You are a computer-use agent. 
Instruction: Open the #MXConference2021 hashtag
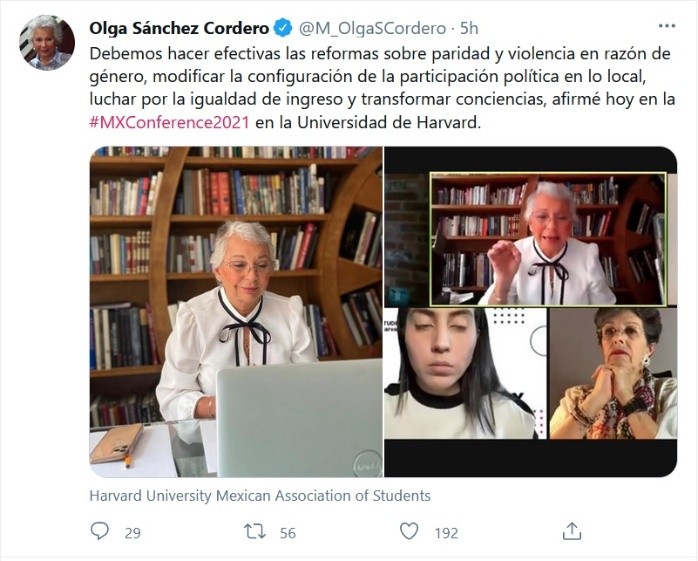click(169, 122)
